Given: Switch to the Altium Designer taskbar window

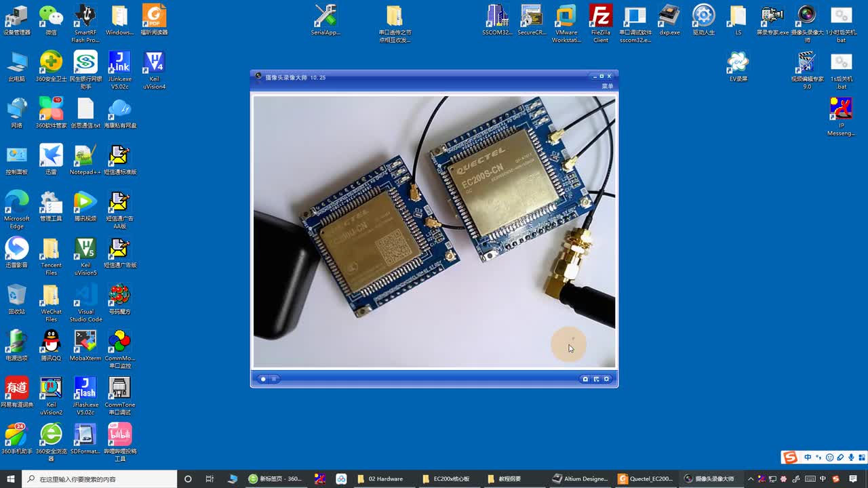Looking at the screenshot, I should 580,479.
